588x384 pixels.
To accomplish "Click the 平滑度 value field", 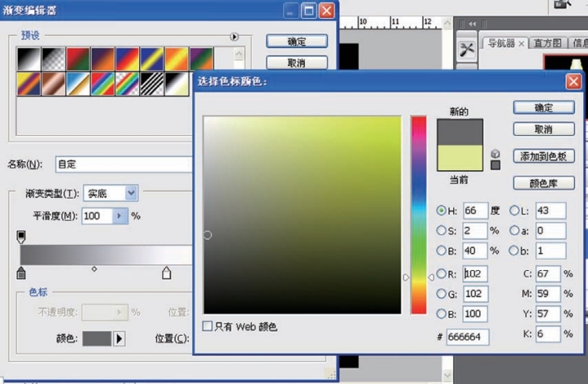I will pos(97,216).
